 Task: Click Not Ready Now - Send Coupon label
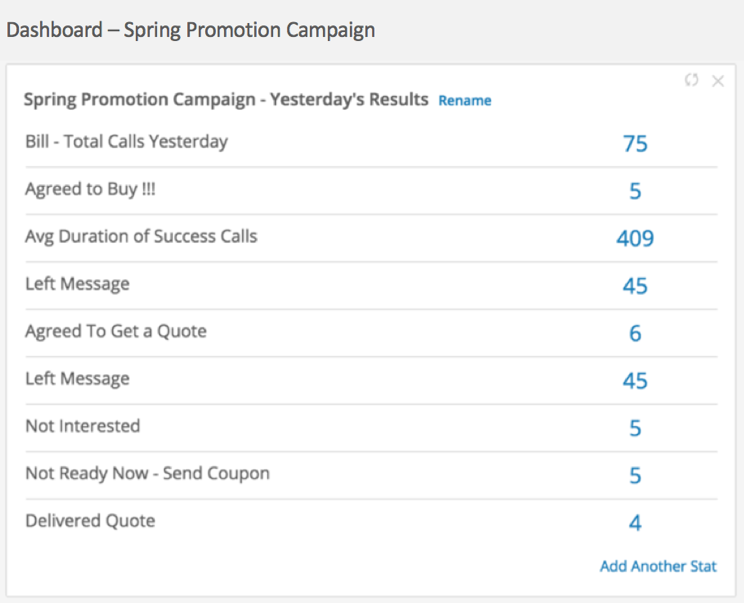coord(147,473)
